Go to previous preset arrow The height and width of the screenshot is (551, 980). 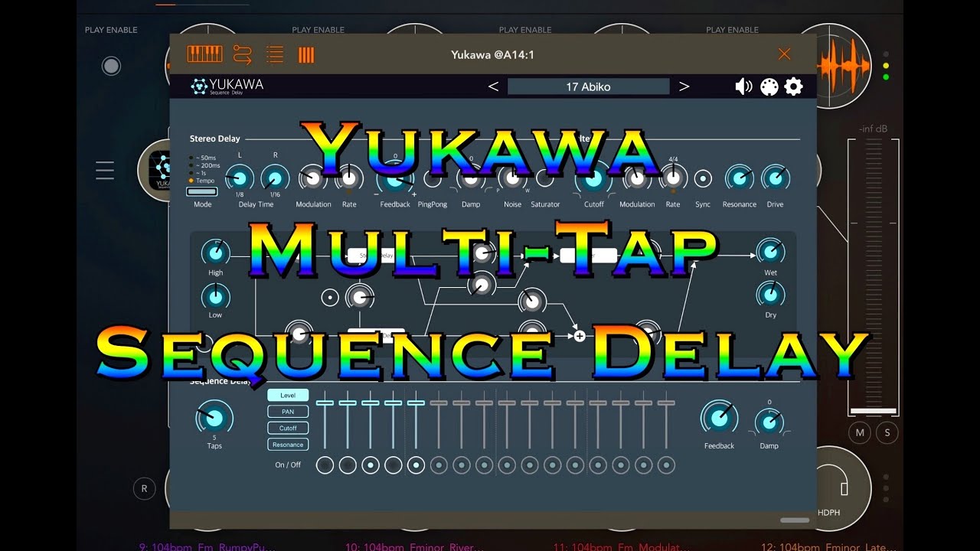point(493,86)
